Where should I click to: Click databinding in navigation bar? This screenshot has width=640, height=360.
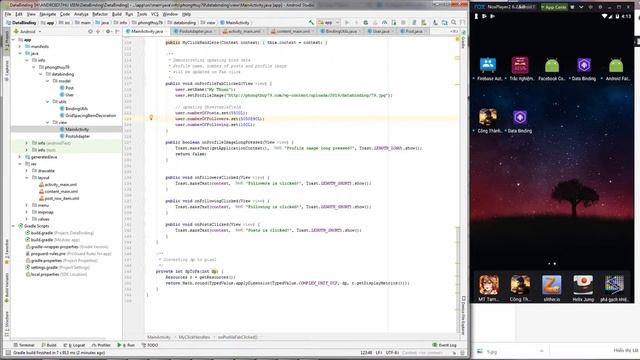tap(182, 23)
